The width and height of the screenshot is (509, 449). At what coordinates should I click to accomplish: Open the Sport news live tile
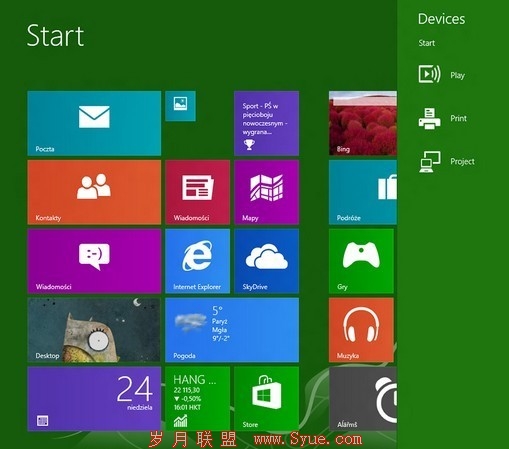(x=267, y=123)
